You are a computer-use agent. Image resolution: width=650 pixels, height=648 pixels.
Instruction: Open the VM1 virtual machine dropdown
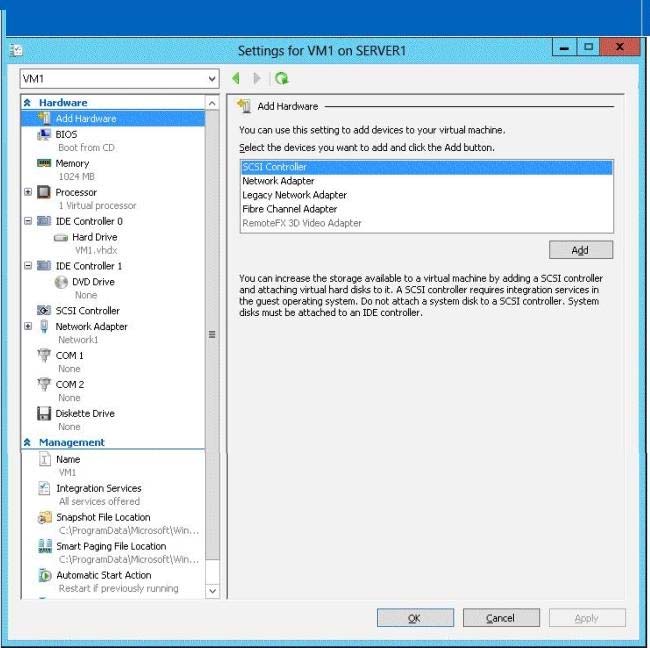(x=119, y=78)
